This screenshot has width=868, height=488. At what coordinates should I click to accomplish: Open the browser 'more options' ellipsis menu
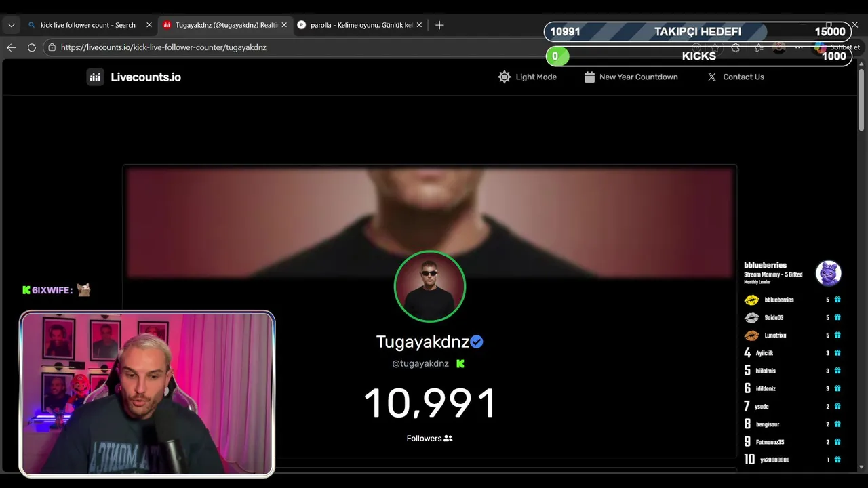click(x=799, y=47)
